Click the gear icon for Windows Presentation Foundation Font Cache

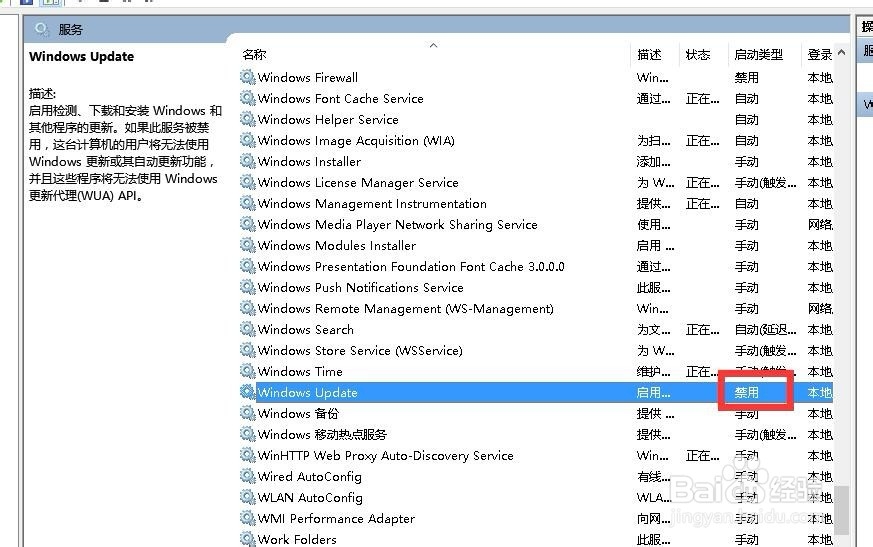(x=248, y=266)
